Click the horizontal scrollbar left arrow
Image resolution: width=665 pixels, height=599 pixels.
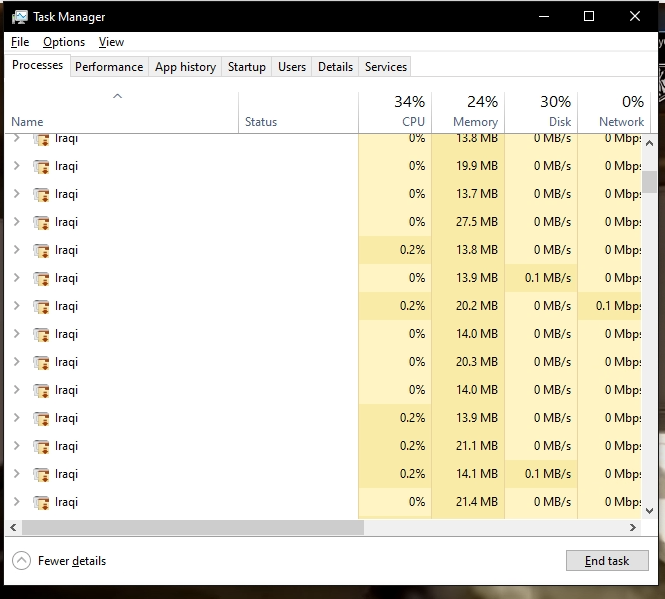[13, 527]
